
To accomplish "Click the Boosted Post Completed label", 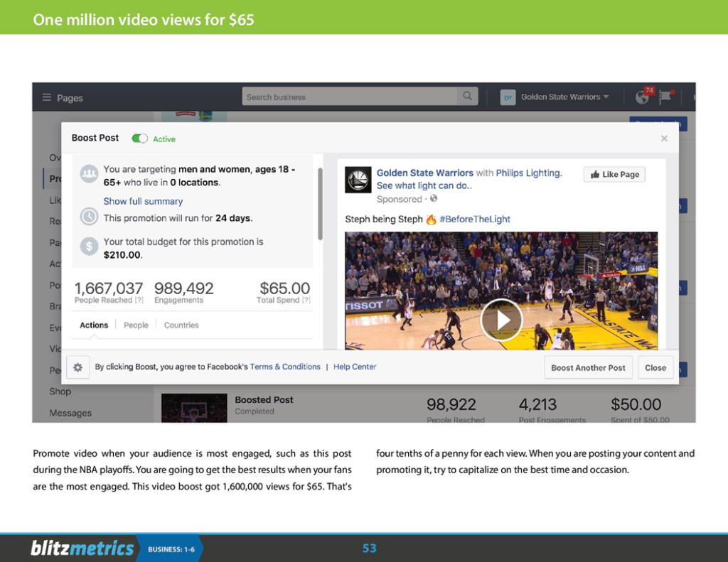I will point(264,405).
